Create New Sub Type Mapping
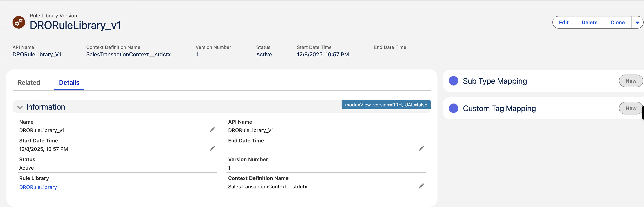 tap(631, 81)
